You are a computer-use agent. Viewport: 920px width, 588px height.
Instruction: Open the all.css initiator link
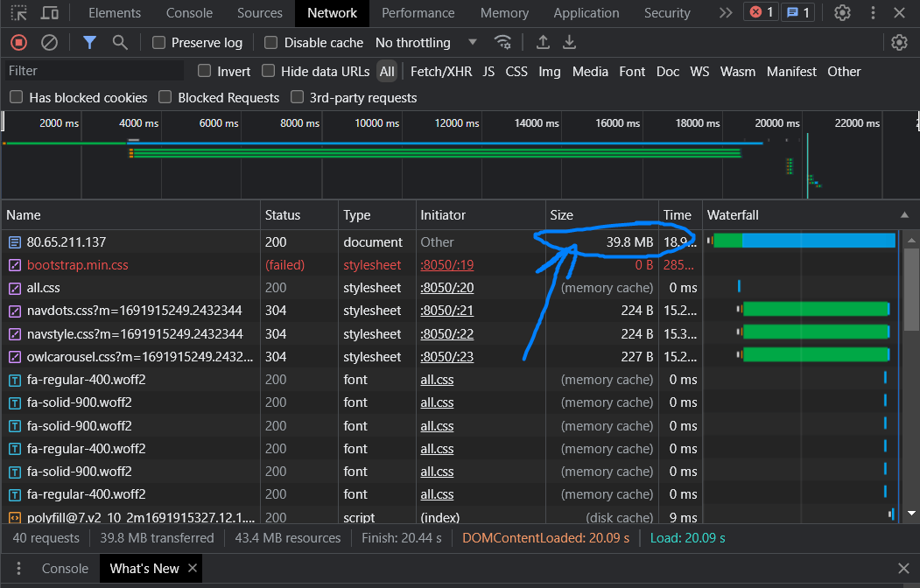[x=437, y=379]
